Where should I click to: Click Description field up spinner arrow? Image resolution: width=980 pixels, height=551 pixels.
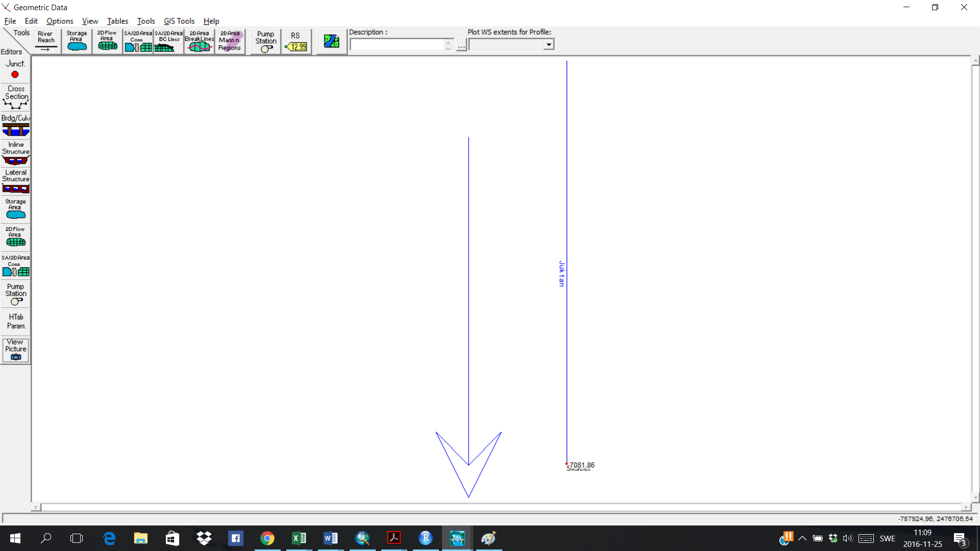tap(448, 42)
